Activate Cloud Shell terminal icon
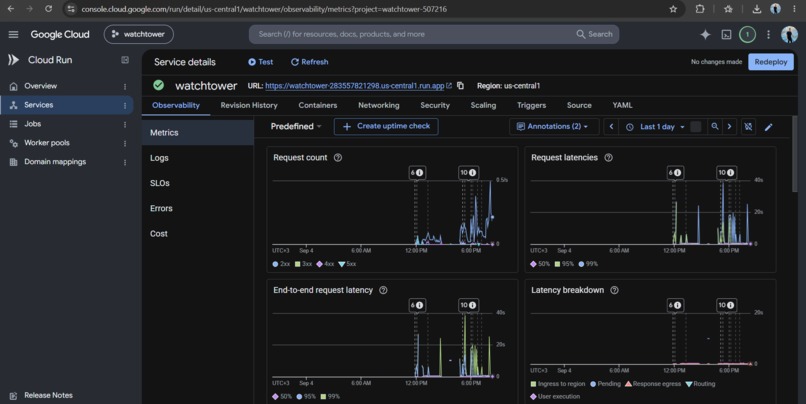The image size is (806, 404). (726, 34)
